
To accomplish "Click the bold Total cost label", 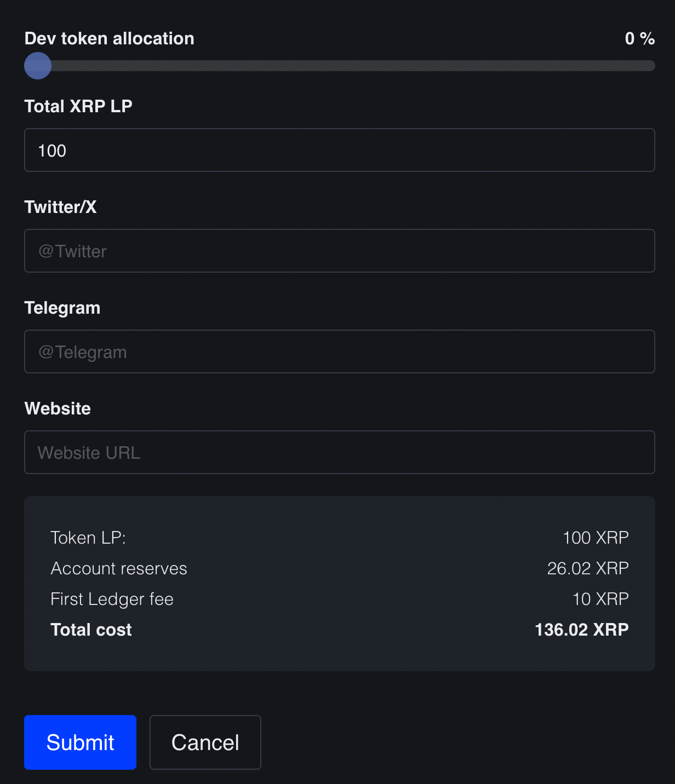I will (x=91, y=630).
